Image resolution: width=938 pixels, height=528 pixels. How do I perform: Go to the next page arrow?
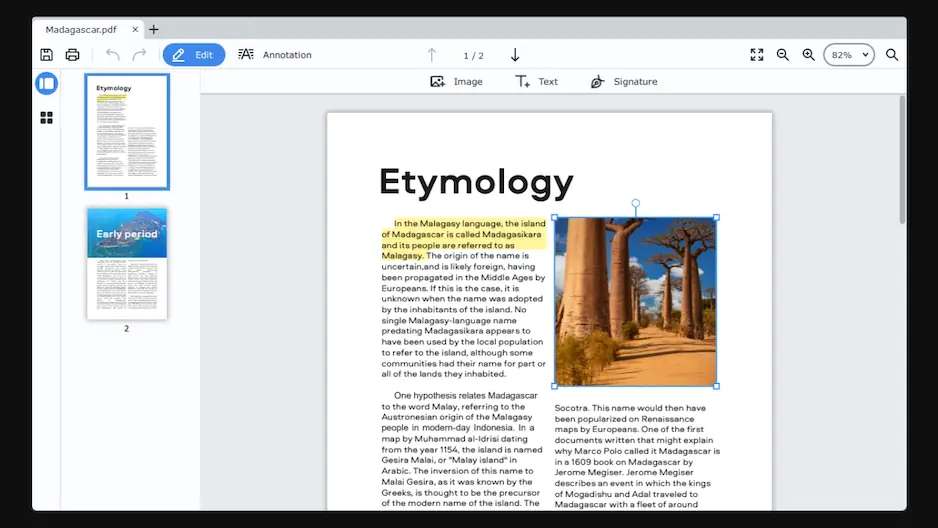(515, 55)
